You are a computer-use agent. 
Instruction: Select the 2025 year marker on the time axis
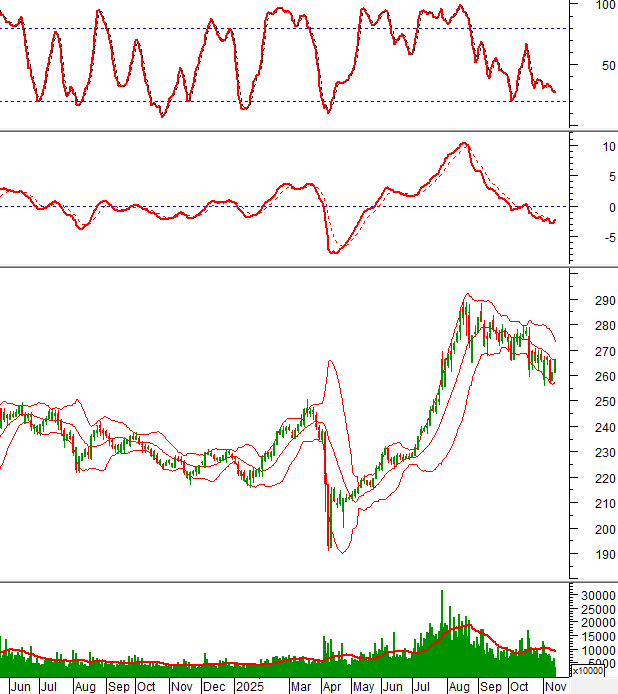coord(248,687)
